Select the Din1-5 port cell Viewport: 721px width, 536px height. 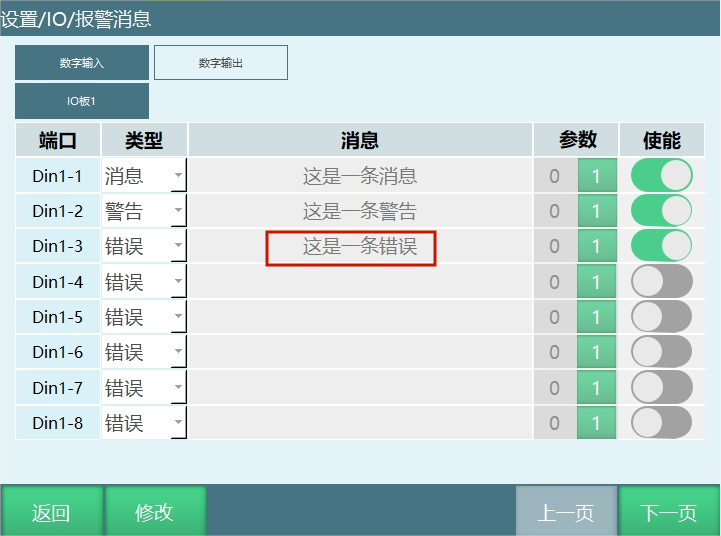click(58, 316)
